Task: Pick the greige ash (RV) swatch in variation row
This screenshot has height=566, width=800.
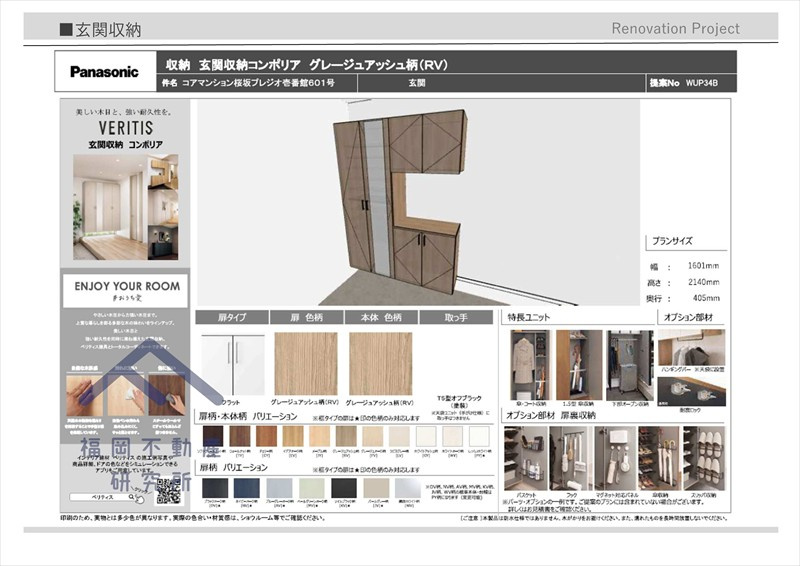Action: pyautogui.click(x=346, y=436)
